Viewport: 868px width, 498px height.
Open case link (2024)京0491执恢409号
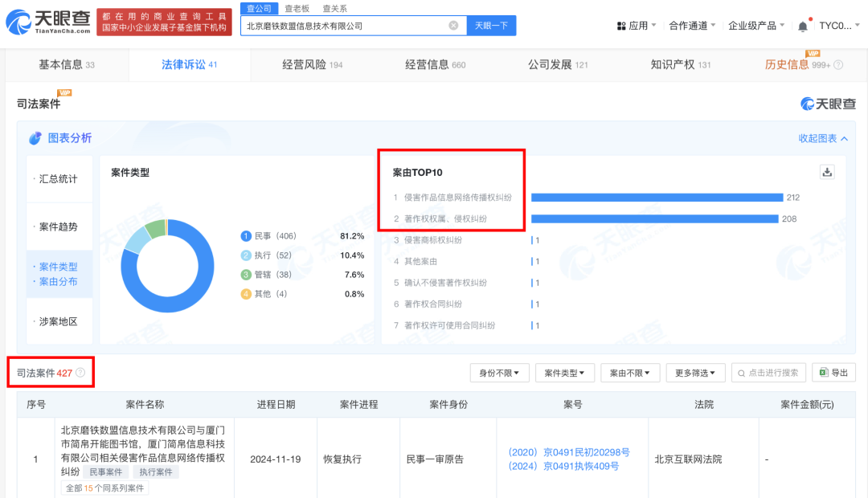[x=563, y=466]
